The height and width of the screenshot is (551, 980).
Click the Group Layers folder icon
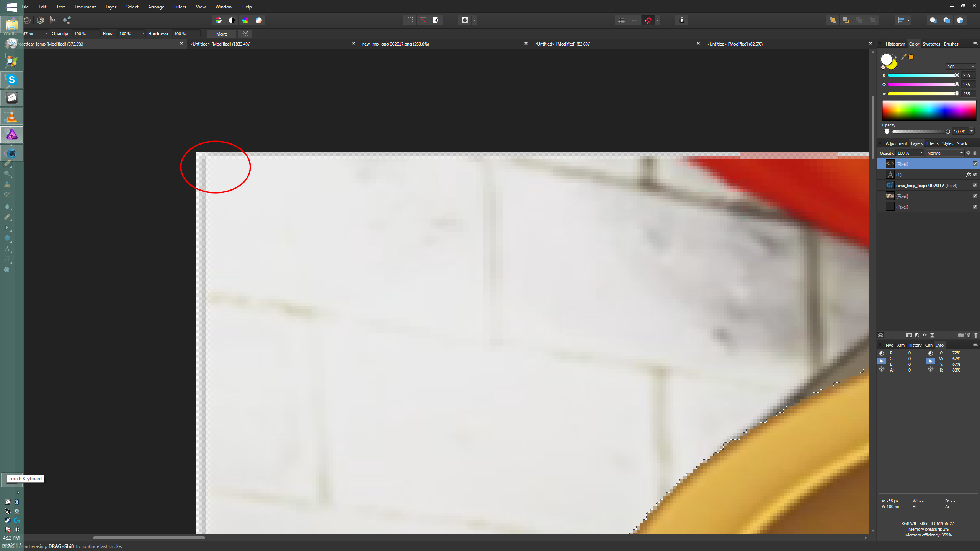pyautogui.click(x=960, y=335)
